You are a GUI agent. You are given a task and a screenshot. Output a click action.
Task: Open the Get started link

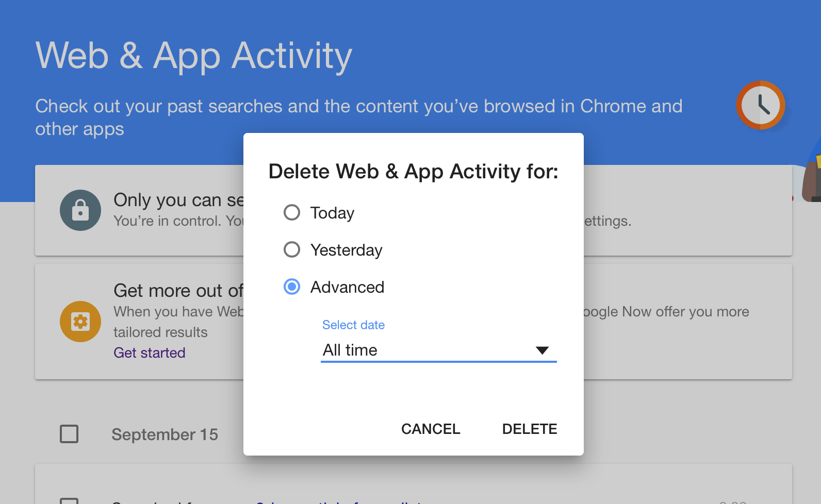pos(150,352)
